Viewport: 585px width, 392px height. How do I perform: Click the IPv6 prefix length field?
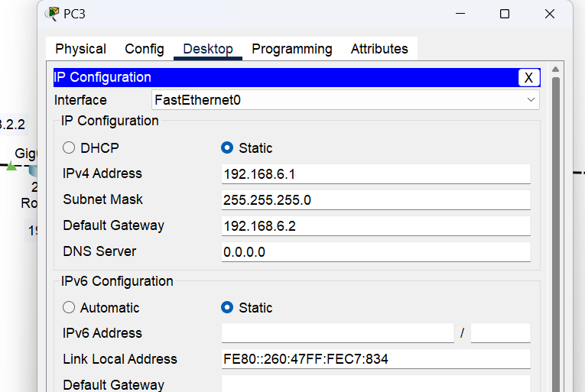[x=500, y=333]
